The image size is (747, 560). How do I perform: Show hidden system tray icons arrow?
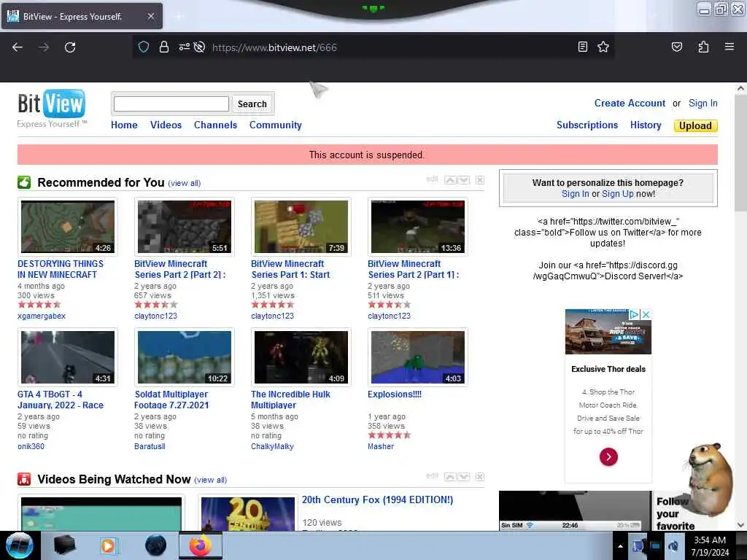click(620, 546)
